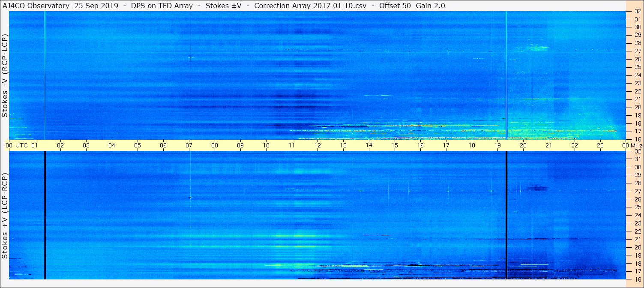The height and width of the screenshot is (288, 644).
Task: Click 20 MHz on upper panel frequency scale
Action: coord(637,107)
